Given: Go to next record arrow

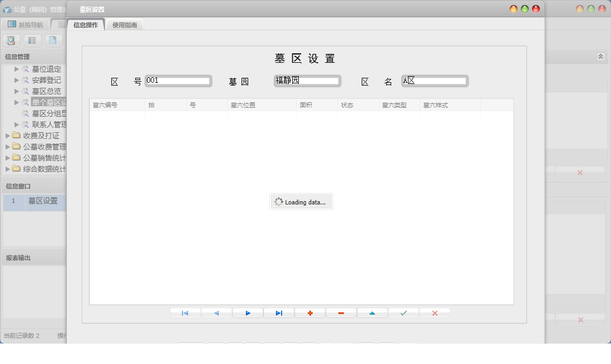Looking at the screenshot, I should (x=248, y=313).
